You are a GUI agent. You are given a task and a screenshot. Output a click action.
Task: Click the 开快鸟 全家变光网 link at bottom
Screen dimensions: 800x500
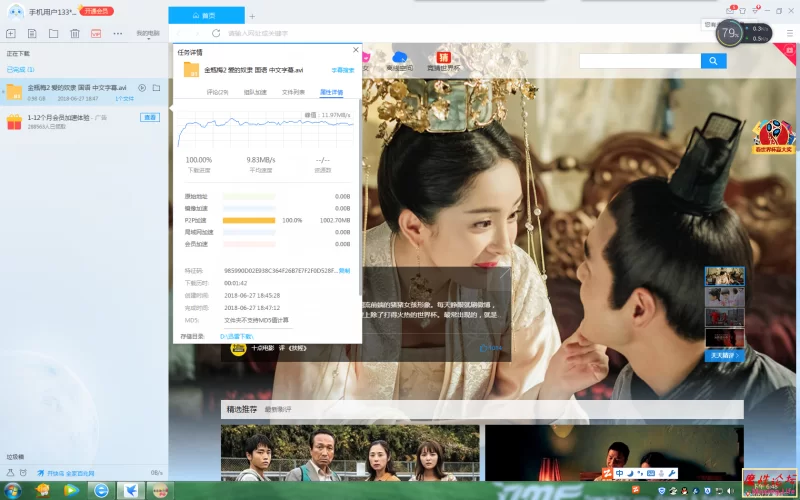tap(66, 473)
